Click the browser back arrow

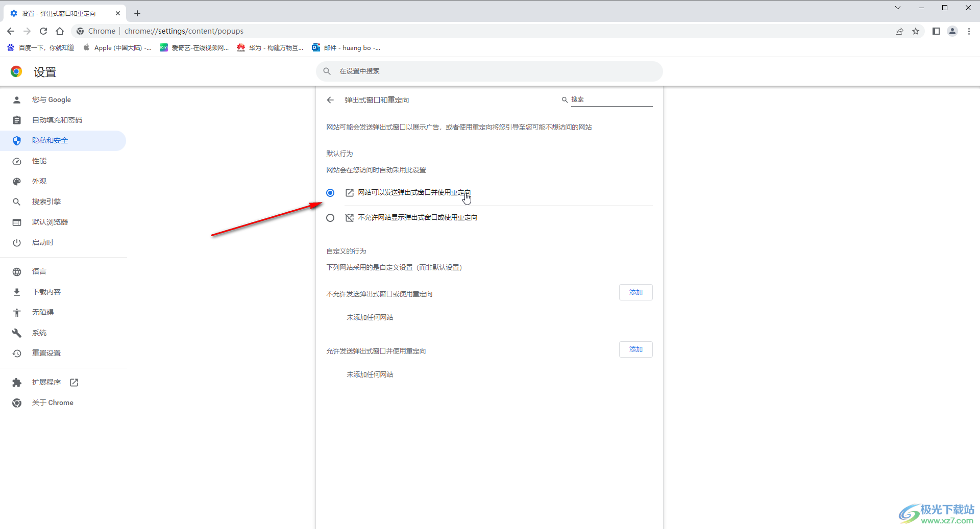click(x=11, y=31)
